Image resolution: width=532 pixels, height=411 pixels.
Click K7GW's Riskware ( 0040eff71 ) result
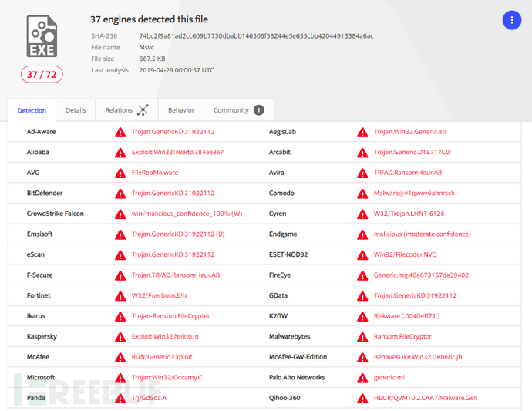coord(407,316)
